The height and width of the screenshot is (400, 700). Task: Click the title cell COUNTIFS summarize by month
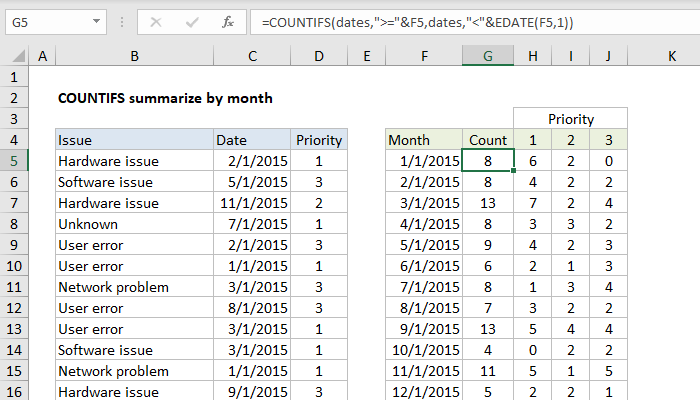pyautogui.click(x=165, y=98)
